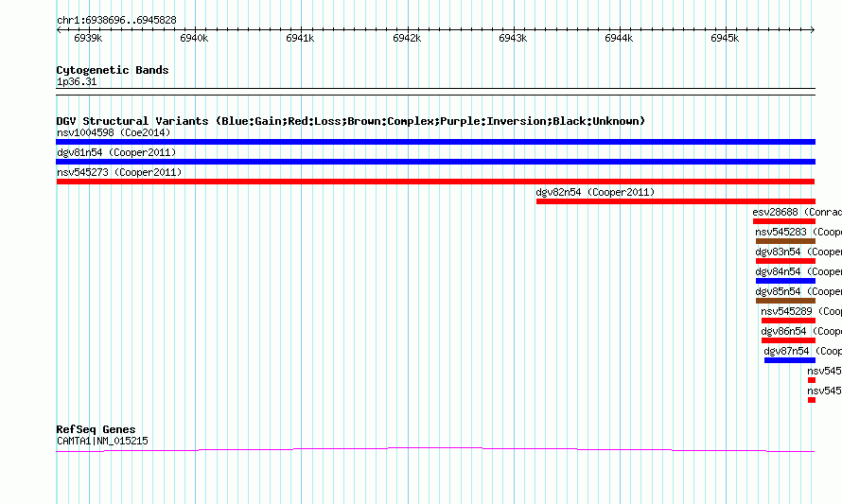Screen dimensions: 842x504
Task: Click the blue gain bar under nsv1004598
Action: tap(435, 142)
